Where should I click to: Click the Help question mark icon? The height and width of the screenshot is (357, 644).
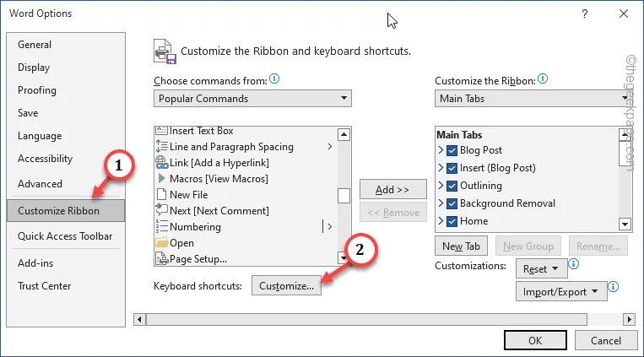point(584,14)
